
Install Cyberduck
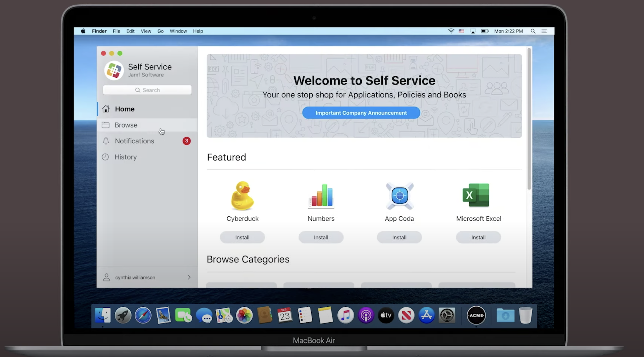[x=242, y=237]
